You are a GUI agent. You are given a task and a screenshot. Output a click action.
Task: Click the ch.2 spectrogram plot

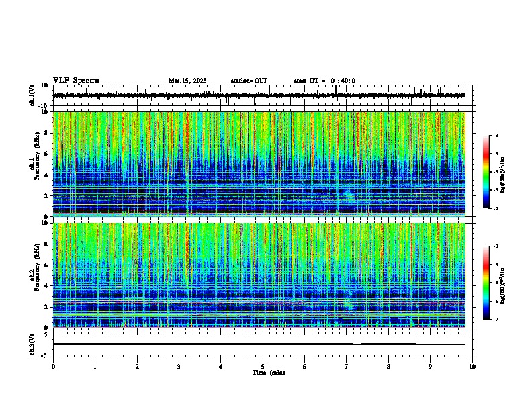259,275
